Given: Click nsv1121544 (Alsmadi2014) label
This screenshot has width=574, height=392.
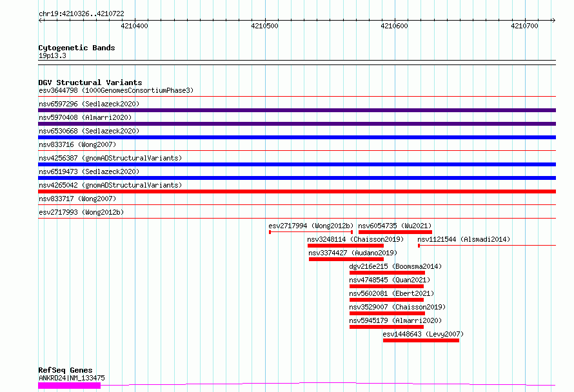Looking at the screenshot, I should pos(464,239).
